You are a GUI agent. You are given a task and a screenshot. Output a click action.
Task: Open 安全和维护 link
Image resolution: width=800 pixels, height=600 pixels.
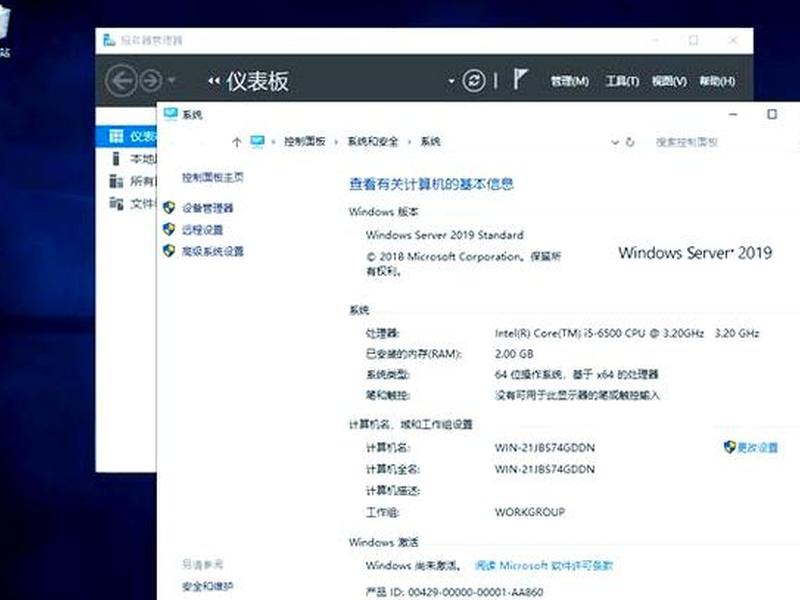pyautogui.click(x=208, y=586)
